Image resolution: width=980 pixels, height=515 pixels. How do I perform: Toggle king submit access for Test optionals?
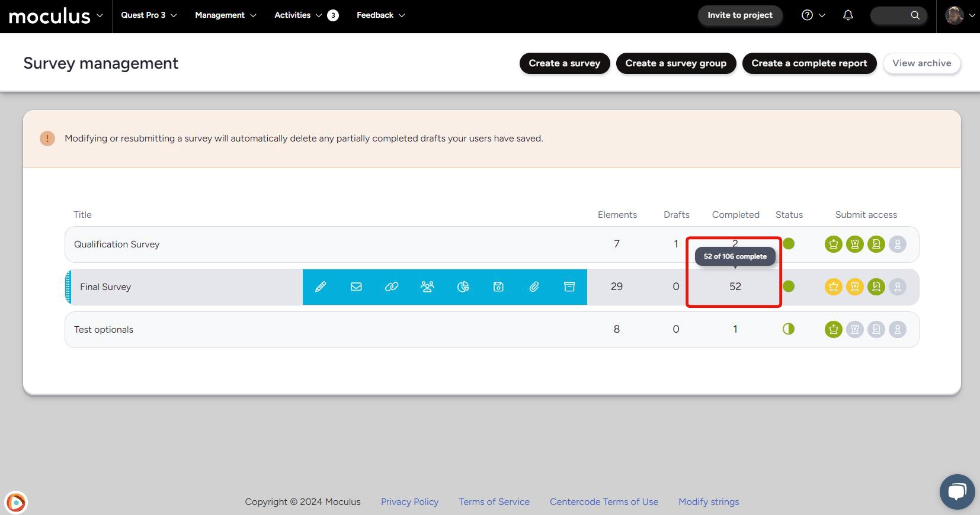(834, 330)
